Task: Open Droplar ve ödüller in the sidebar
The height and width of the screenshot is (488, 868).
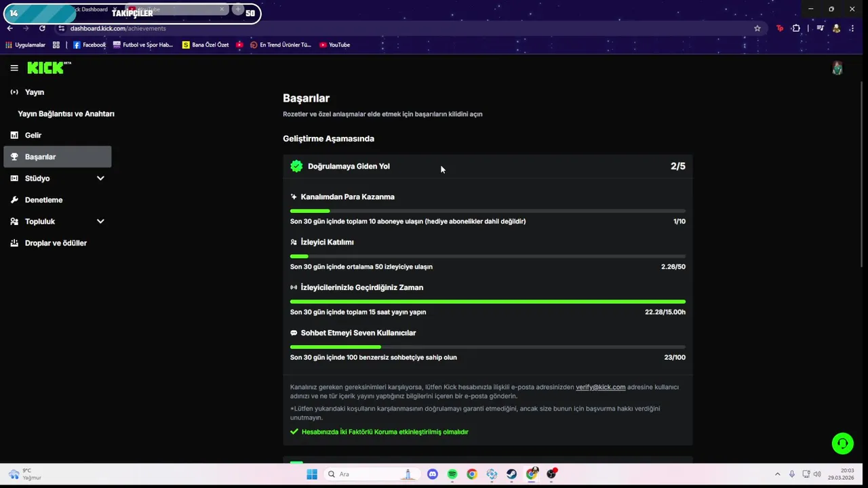Action: (57, 243)
